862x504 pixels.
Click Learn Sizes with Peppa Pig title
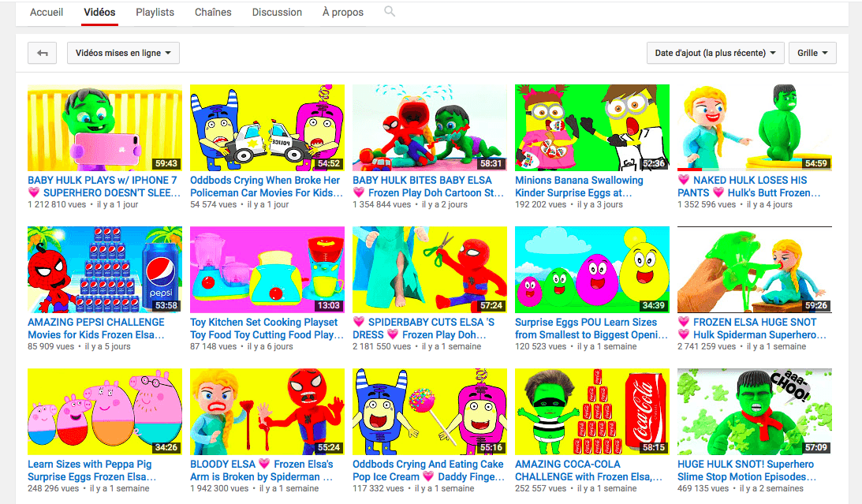pyautogui.click(x=91, y=470)
